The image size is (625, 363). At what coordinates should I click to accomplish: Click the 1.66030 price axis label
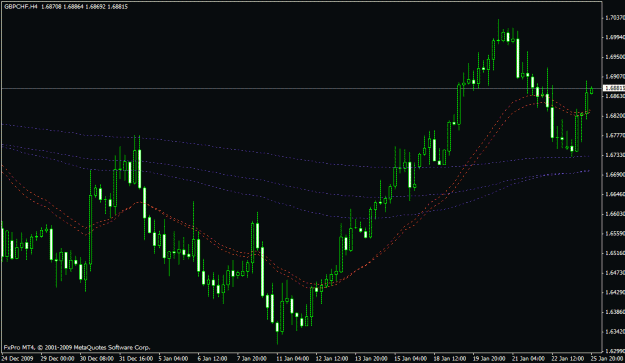pos(615,214)
